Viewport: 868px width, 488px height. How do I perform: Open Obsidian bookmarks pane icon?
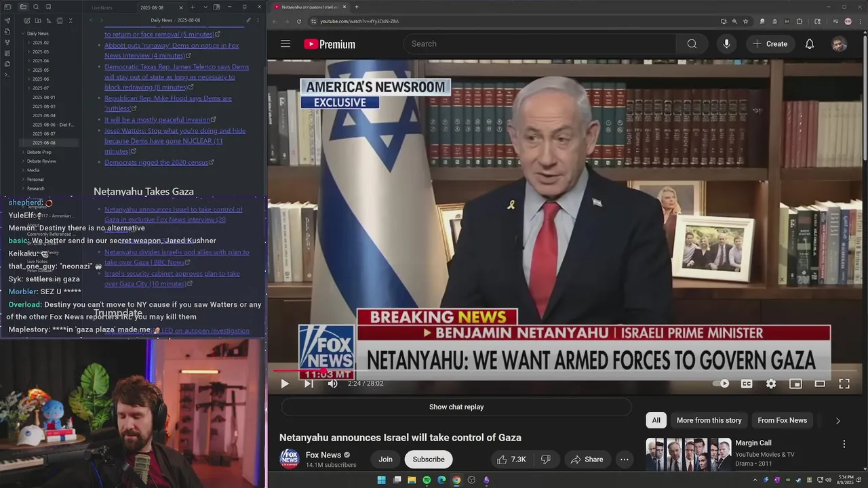pos(49,7)
